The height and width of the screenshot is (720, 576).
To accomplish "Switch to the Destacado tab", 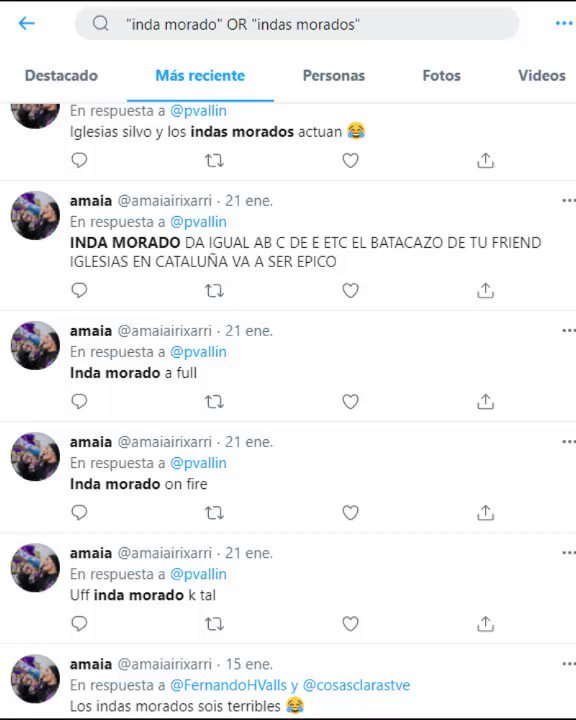I will tap(61, 75).
